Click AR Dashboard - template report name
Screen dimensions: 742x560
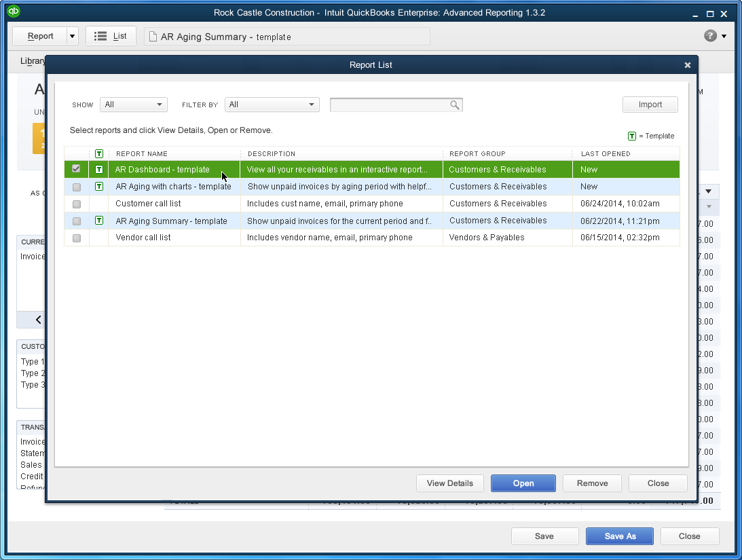(x=162, y=169)
